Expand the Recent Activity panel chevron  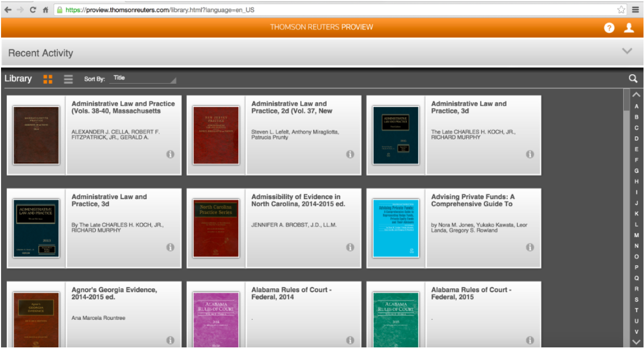point(627,51)
